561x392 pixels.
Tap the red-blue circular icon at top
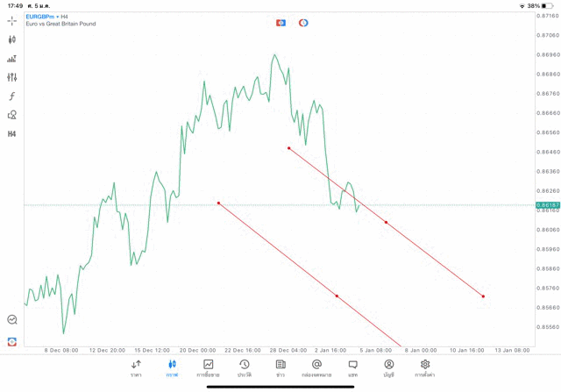click(x=303, y=23)
